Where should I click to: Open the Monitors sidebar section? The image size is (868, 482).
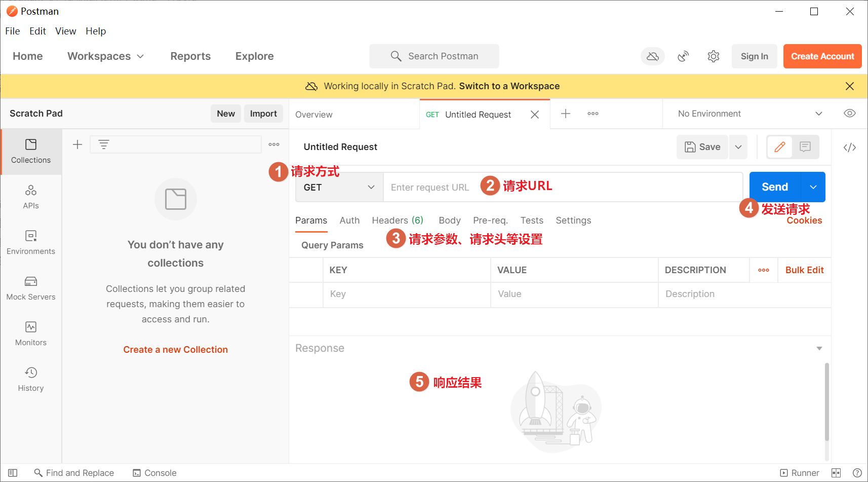(x=31, y=333)
